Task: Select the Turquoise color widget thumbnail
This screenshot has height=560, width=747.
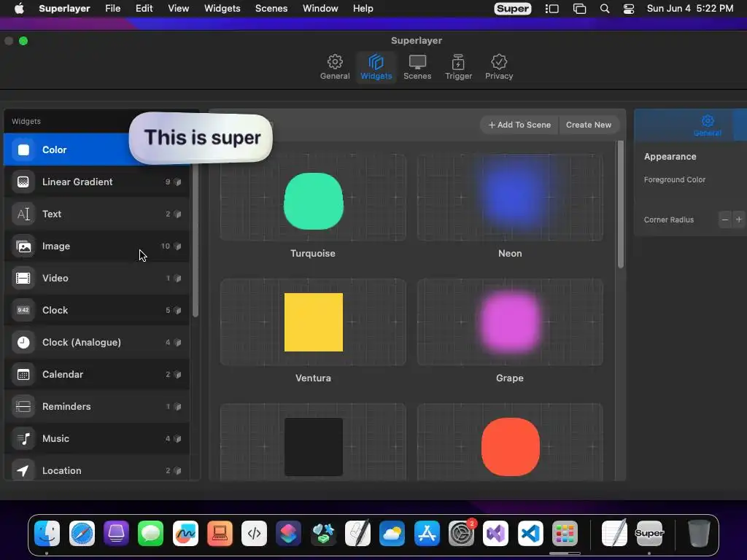Action: point(313,197)
